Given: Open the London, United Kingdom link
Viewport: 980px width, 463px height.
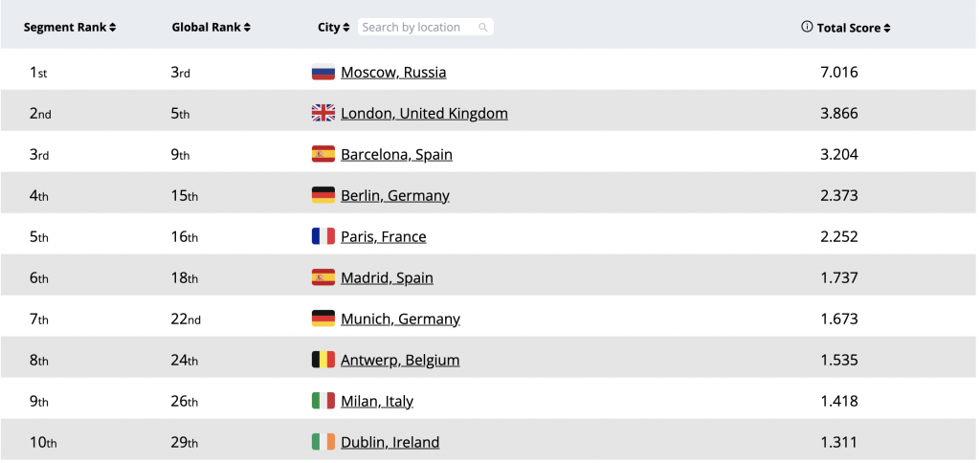Looking at the screenshot, I should 424,114.
